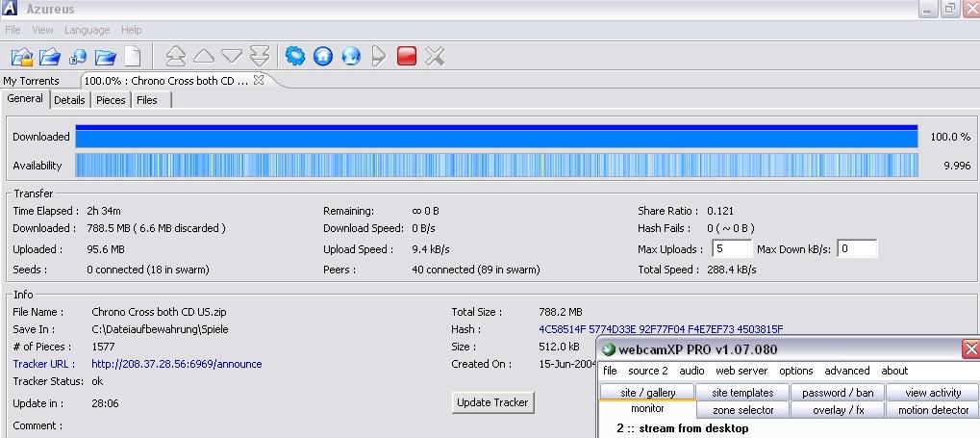This screenshot has height=438, width=980.
Task: Open torrent from URL globe icon
Action: (78, 56)
